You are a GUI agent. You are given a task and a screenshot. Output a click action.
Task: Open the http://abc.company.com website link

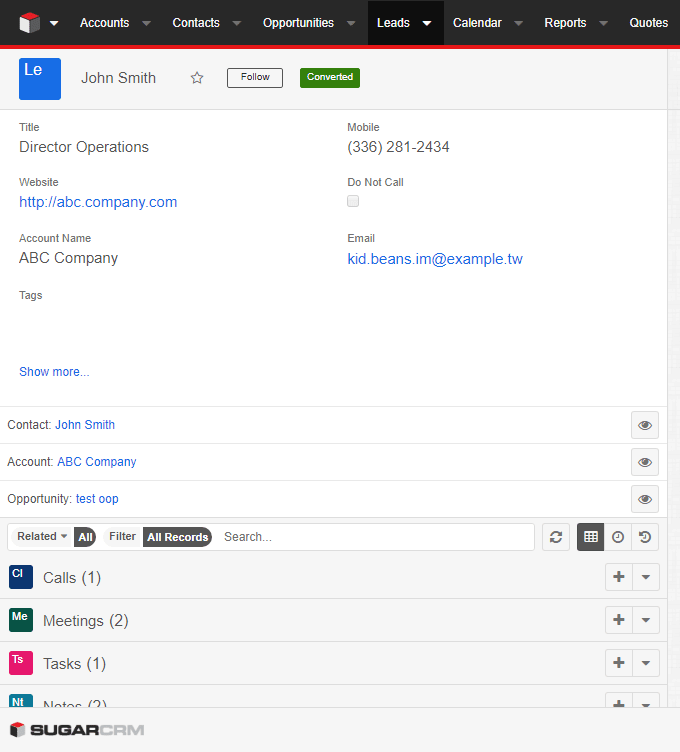[98, 202]
